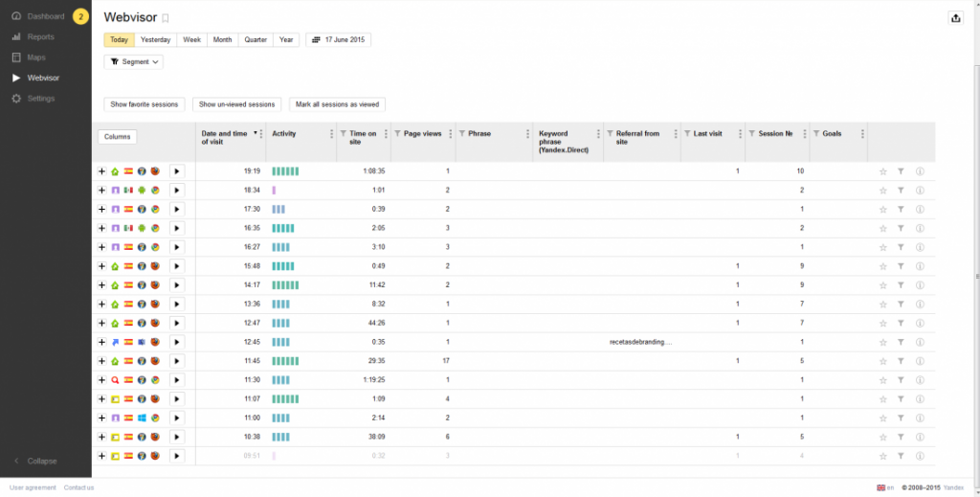This screenshot has width=980, height=497.
Task: Star the 17:30 session as favorite
Action: (x=883, y=210)
